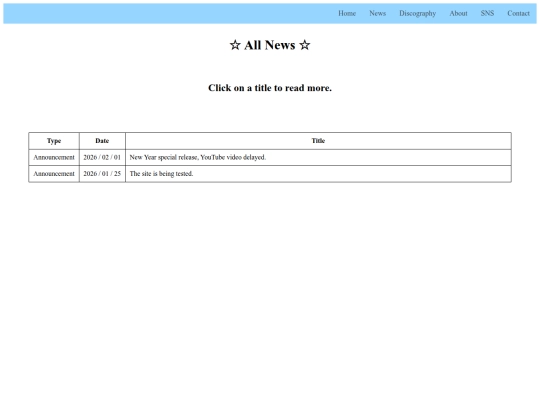Select the date cell '2026 / 02 / 01'
The width and height of the screenshot is (540, 405).
[x=102, y=157]
